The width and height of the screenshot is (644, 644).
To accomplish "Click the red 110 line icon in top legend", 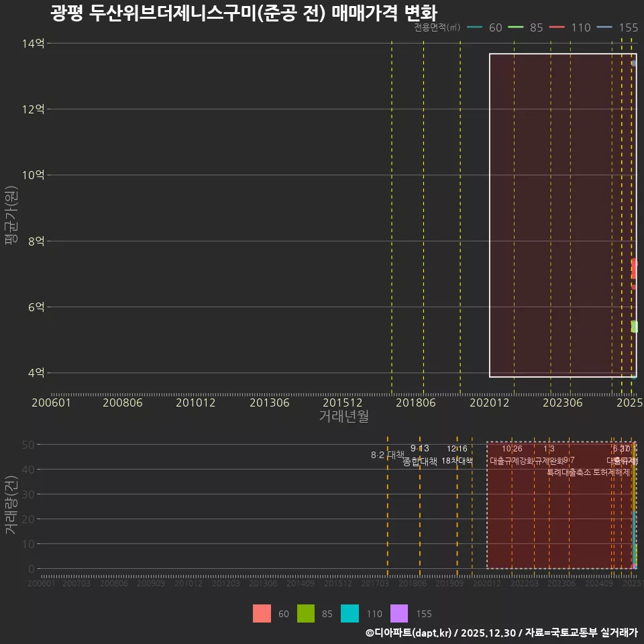I will tap(557, 28).
